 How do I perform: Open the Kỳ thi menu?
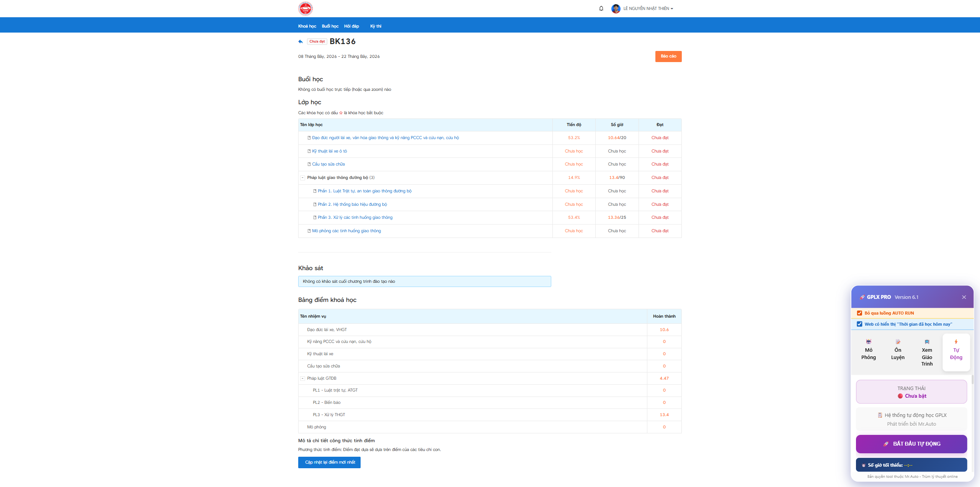376,26
